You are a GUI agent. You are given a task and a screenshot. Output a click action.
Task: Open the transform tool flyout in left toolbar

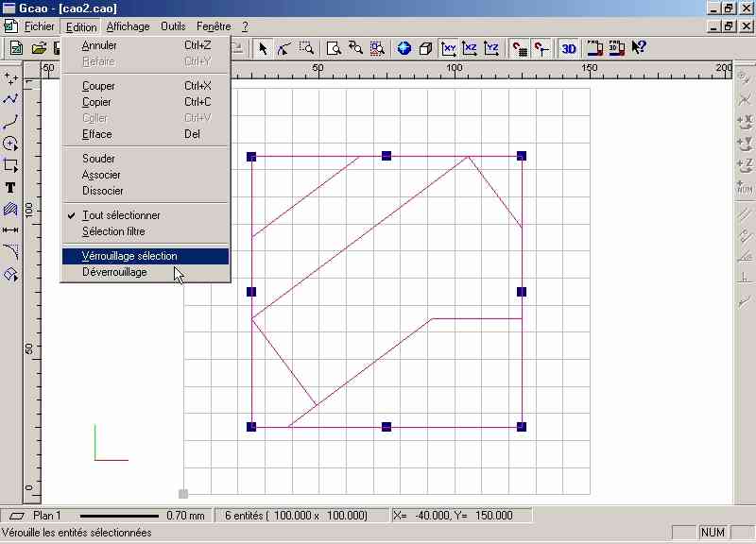[x=10, y=274]
